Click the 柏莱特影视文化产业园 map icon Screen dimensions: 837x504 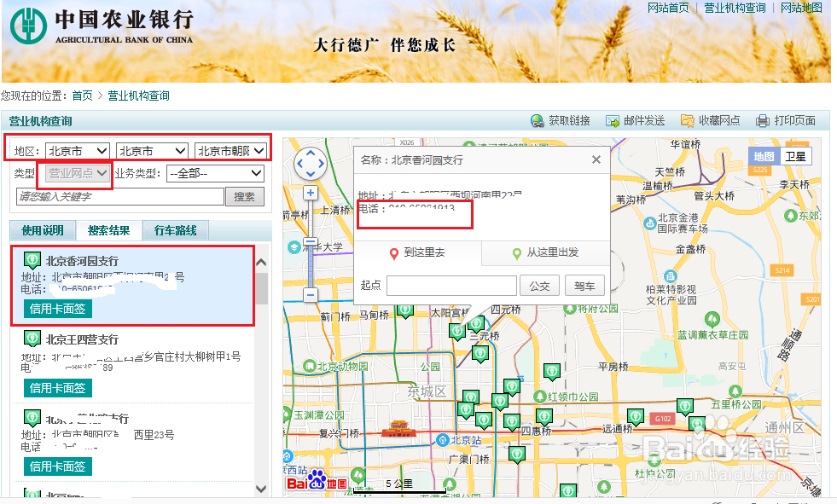[671, 276]
